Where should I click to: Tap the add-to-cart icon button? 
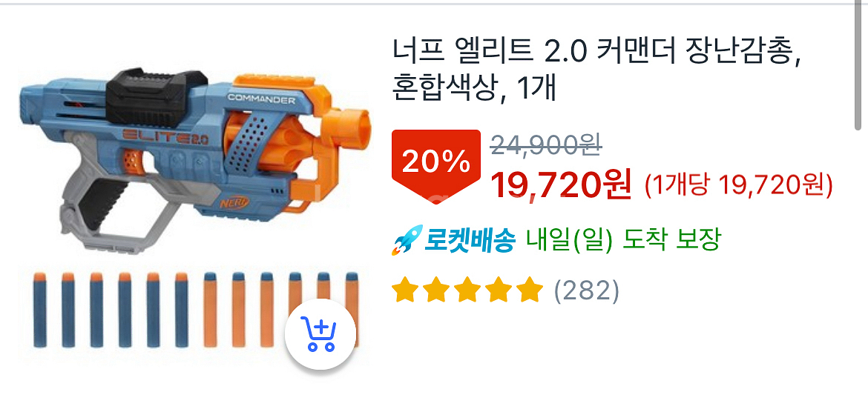[320, 334]
